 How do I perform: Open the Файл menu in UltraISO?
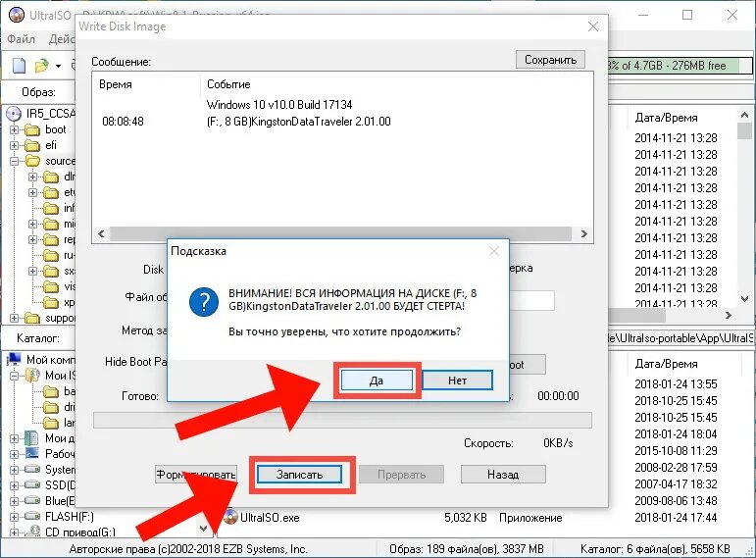(22, 38)
